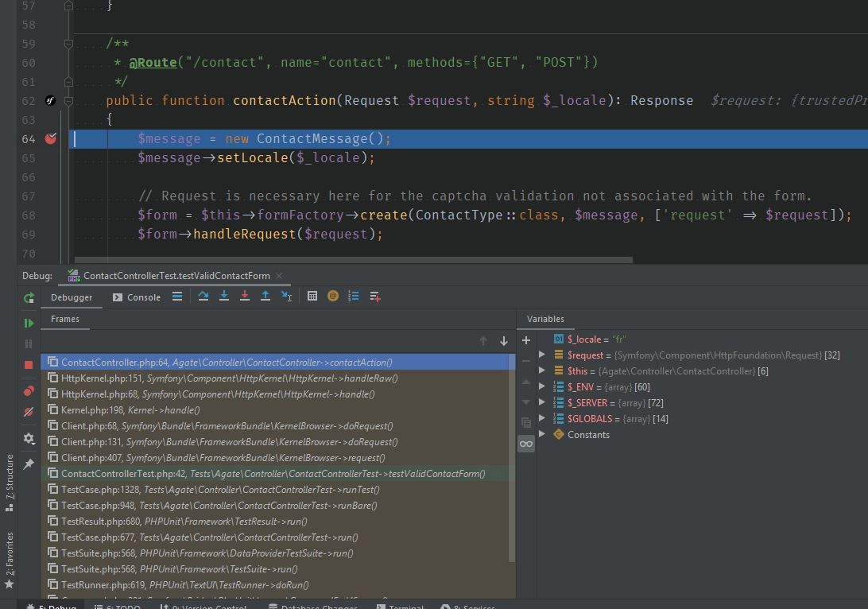The height and width of the screenshot is (609, 868).
Task: Click the Step Into icon
Action: pos(224,297)
